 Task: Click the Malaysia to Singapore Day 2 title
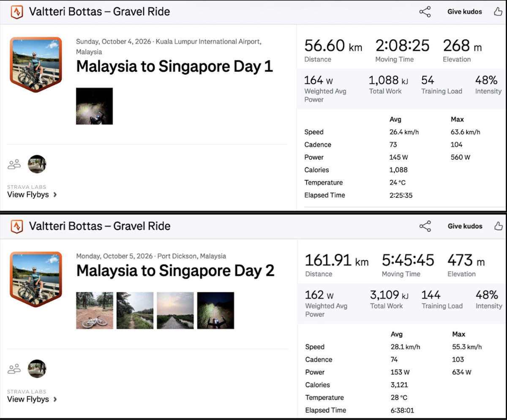175,271
